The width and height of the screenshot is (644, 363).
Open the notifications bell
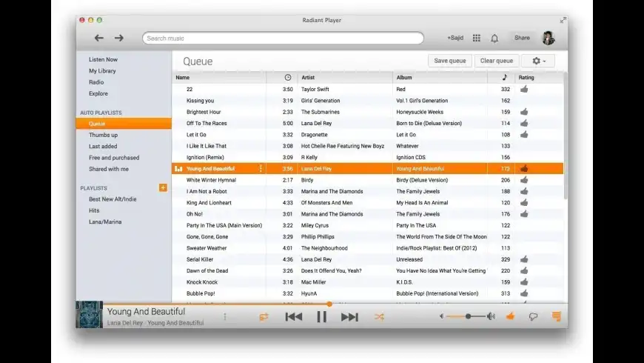(494, 38)
